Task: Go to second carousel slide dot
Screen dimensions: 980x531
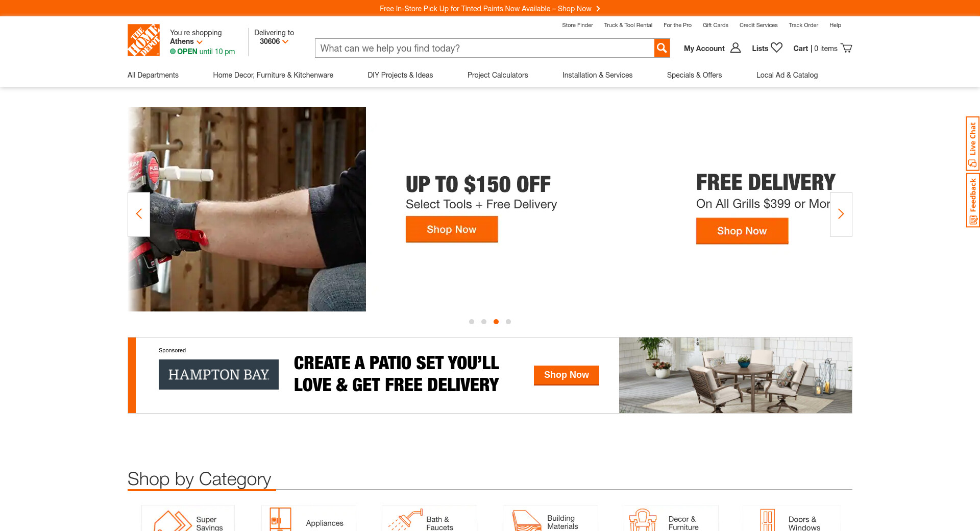Action: (x=484, y=322)
